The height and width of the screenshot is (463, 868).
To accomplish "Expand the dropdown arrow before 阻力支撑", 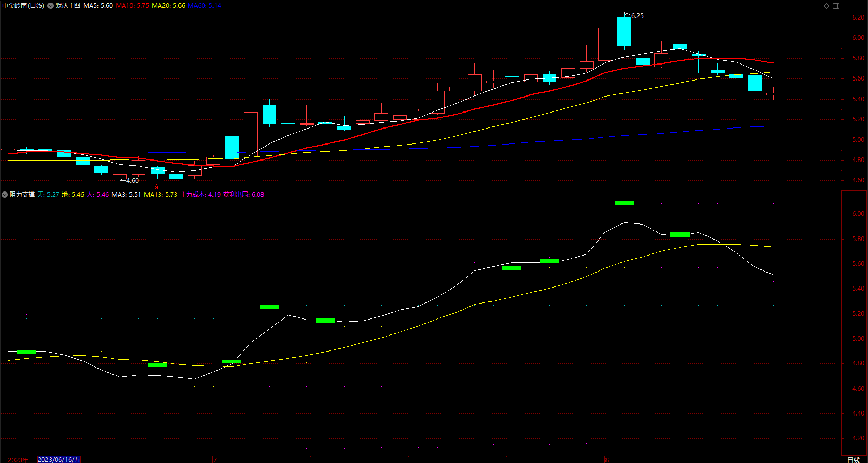I will [x=5, y=195].
